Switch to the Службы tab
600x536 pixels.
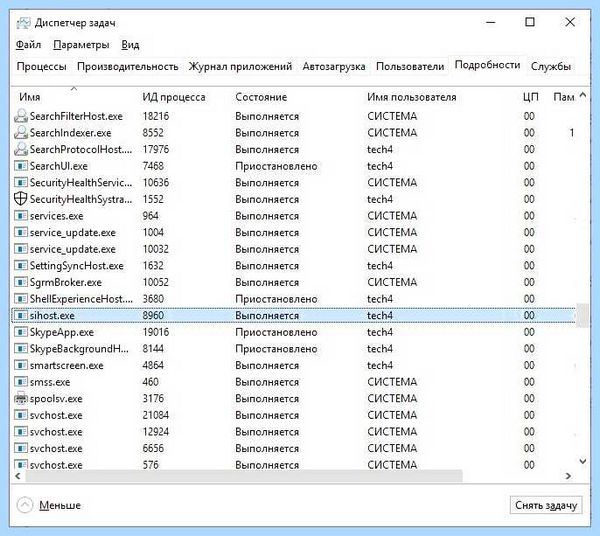click(x=551, y=67)
